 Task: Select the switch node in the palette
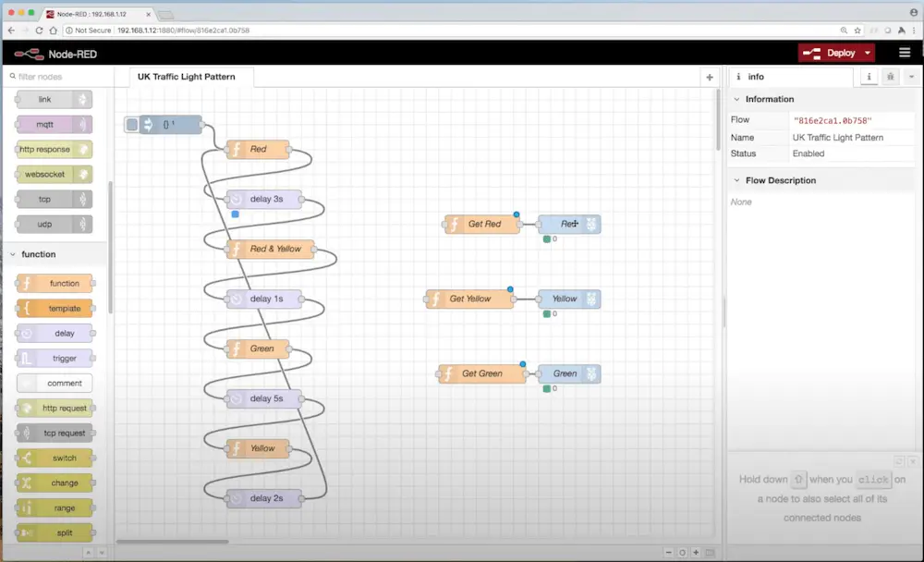click(x=54, y=458)
